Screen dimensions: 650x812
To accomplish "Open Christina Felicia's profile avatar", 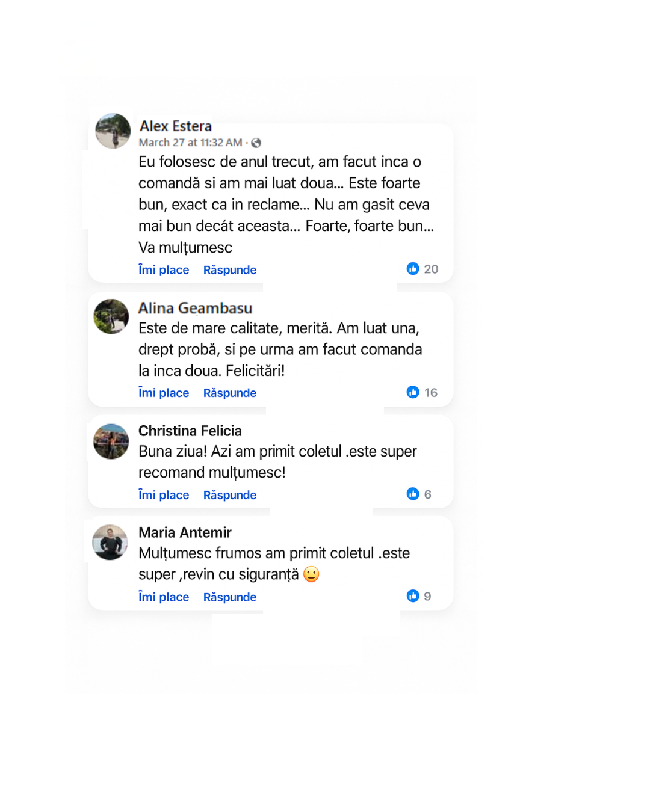I will click(x=111, y=441).
